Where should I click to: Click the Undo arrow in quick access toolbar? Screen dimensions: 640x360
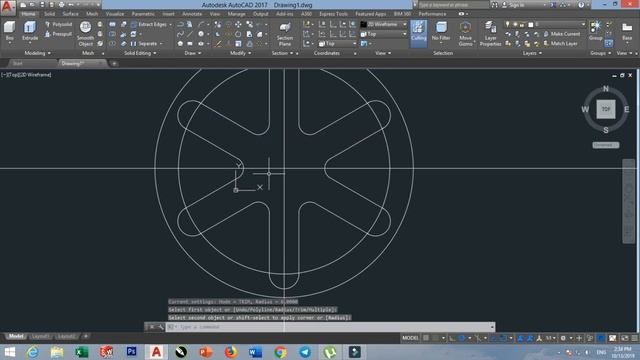tap(71, 5)
